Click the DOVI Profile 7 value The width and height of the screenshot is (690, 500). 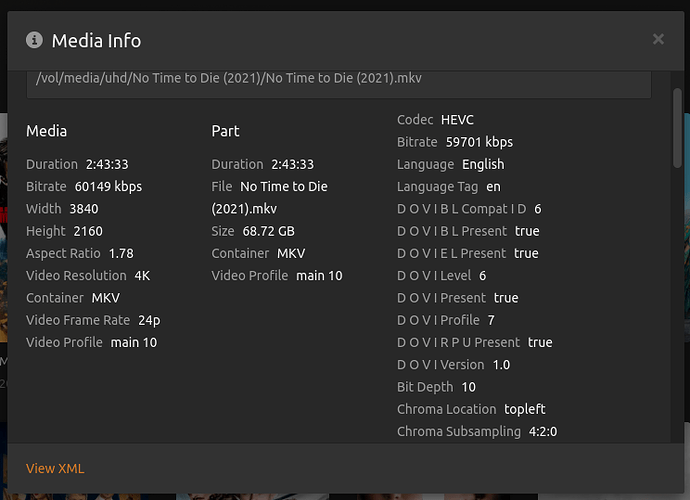[x=491, y=320]
